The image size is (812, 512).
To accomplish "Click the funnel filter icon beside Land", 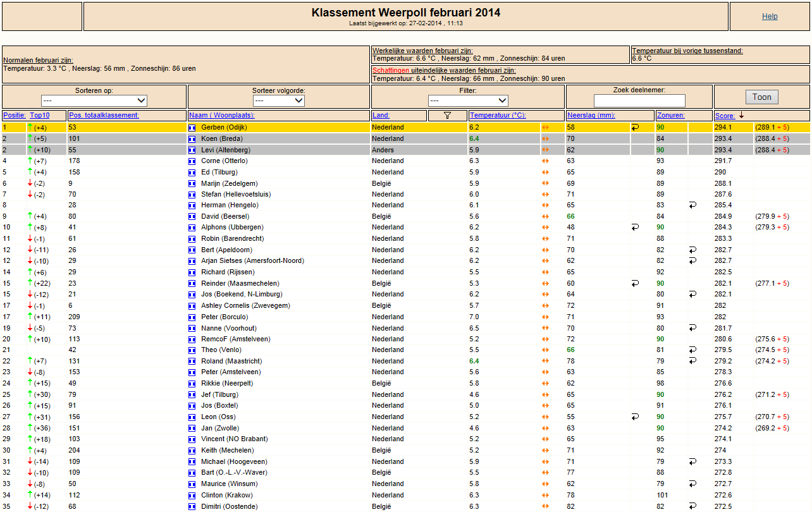I will tap(447, 116).
